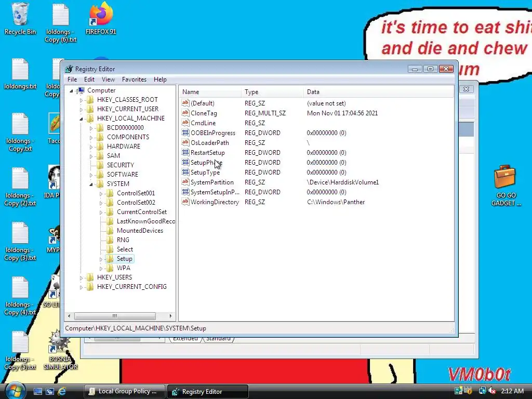Select the loldongs - Copy (5).txt desktop file

tap(20, 350)
